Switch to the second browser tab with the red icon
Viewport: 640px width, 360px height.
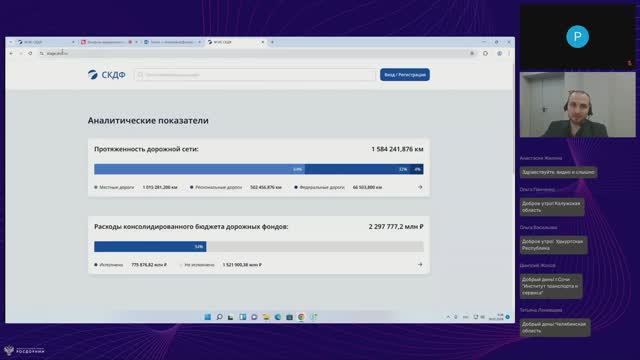[109, 42]
